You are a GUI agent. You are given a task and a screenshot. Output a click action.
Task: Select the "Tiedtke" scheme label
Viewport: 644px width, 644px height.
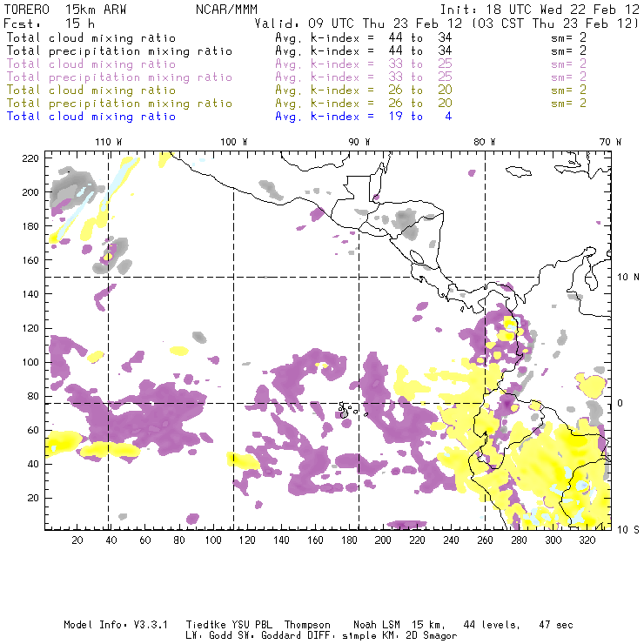pyautogui.click(x=205, y=625)
